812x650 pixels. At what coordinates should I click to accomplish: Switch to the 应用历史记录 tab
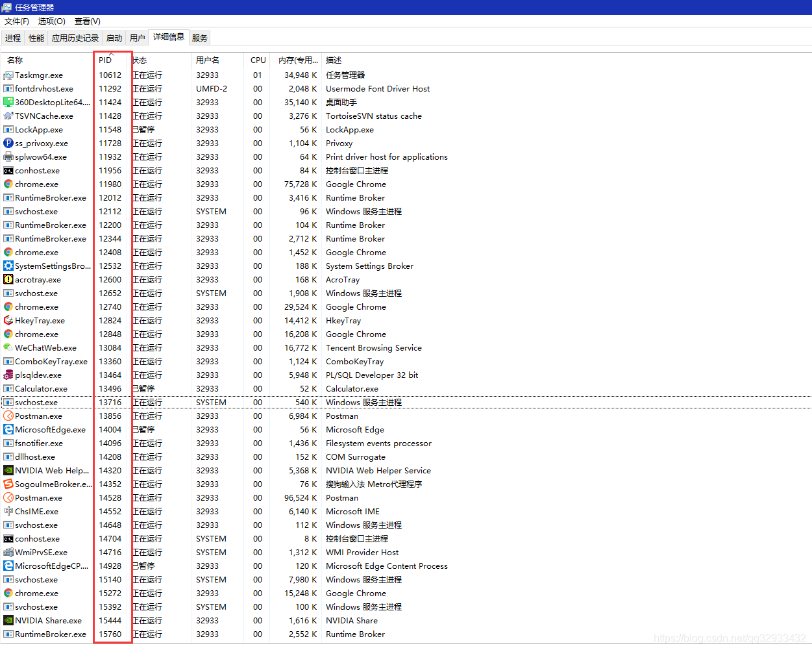pos(75,38)
